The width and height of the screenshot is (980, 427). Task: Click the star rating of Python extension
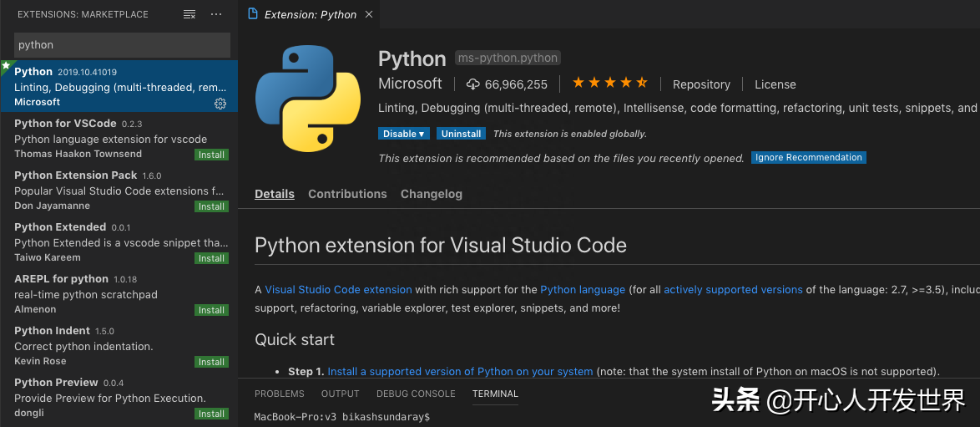click(x=609, y=83)
